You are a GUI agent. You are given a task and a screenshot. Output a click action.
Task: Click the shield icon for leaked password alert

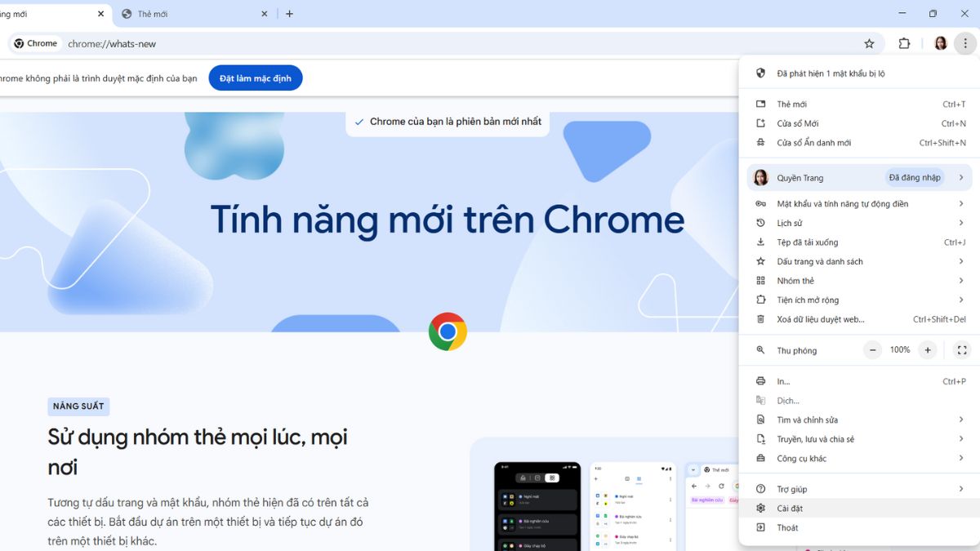[761, 73]
